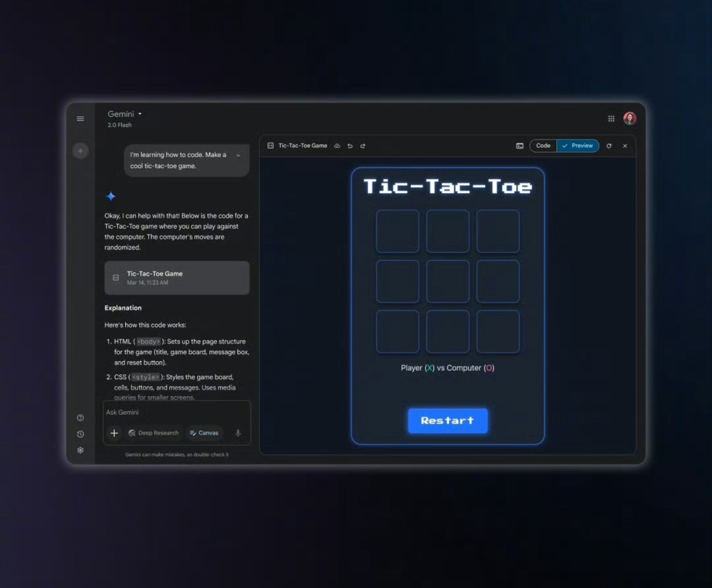Screen dimensions: 712x588
Task: Click the undo arrow in canvas toolbar
Action: tap(350, 146)
